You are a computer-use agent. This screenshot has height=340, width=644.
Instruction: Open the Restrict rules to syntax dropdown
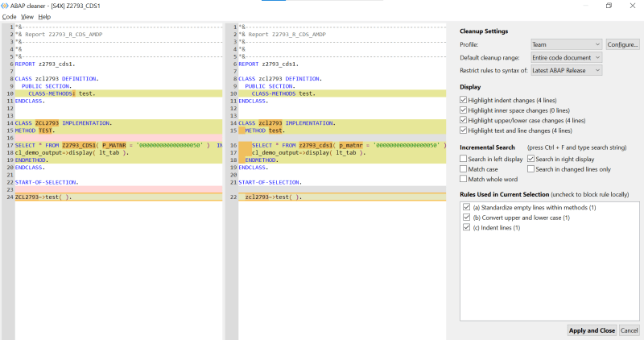tap(567, 70)
